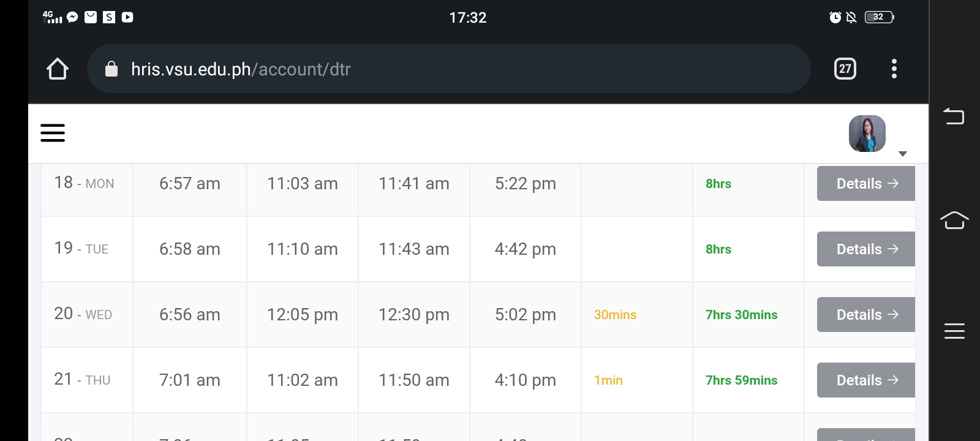This screenshot has height=441, width=980.
Task: Open the hamburger navigation menu
Action: coord(53,133)
